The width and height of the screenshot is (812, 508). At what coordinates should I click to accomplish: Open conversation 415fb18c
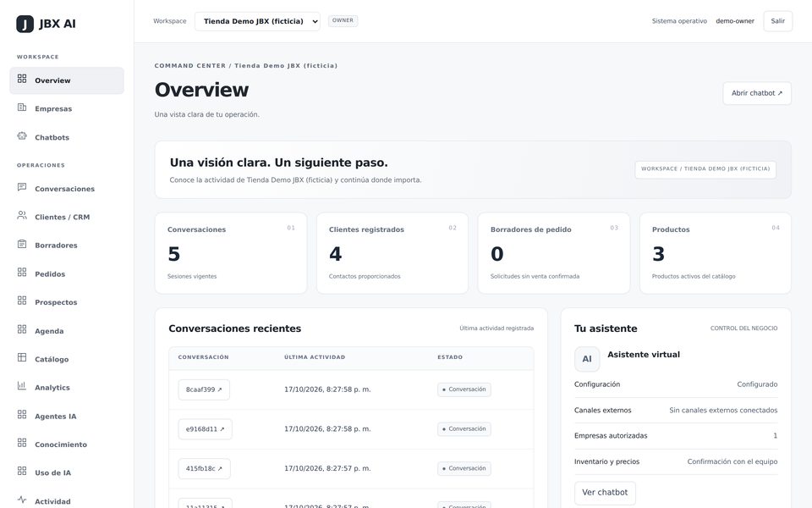[204, 468]
